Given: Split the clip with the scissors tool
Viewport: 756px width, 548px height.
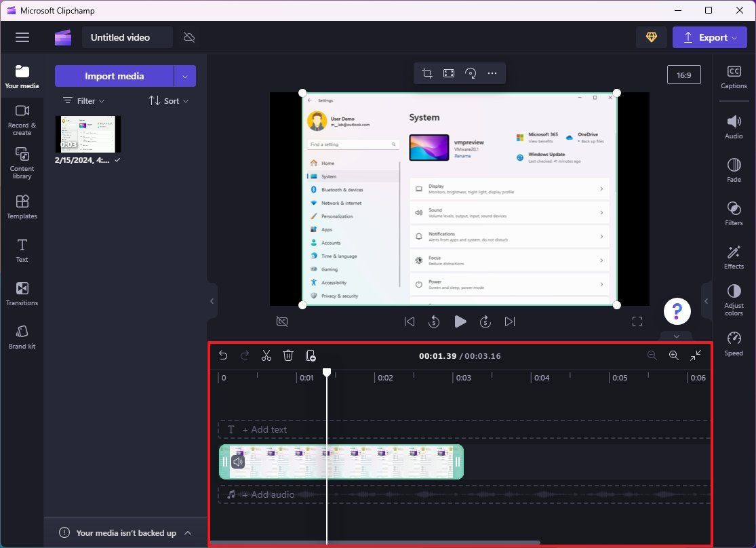Looking at the screenshot, I should 266,355.
